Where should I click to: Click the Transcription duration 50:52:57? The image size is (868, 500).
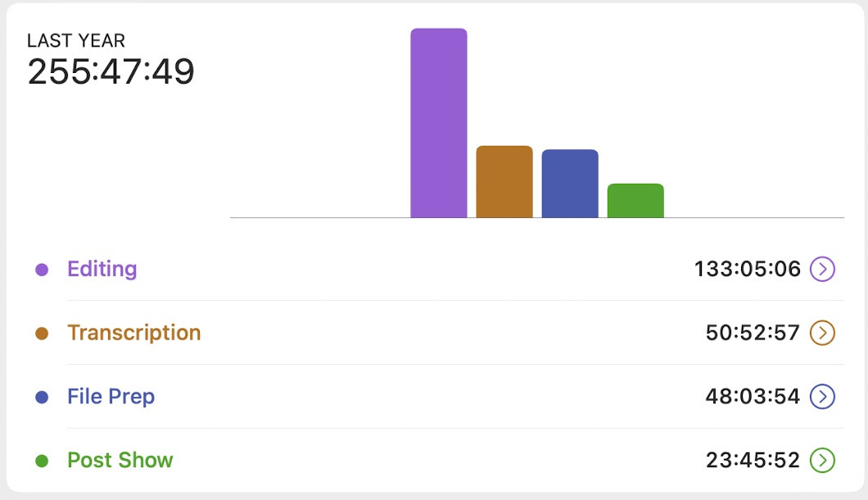[753, 333]
